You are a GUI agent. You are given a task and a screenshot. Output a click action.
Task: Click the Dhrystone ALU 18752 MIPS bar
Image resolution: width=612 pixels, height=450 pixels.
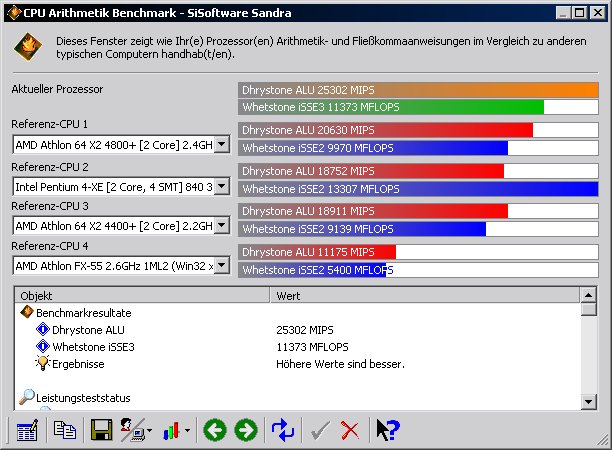tap(418, 171)
